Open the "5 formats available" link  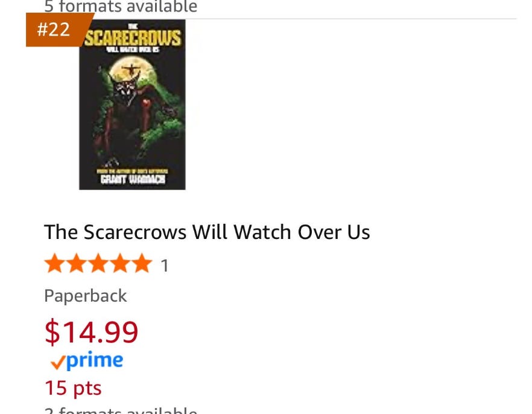pos(121,7)
